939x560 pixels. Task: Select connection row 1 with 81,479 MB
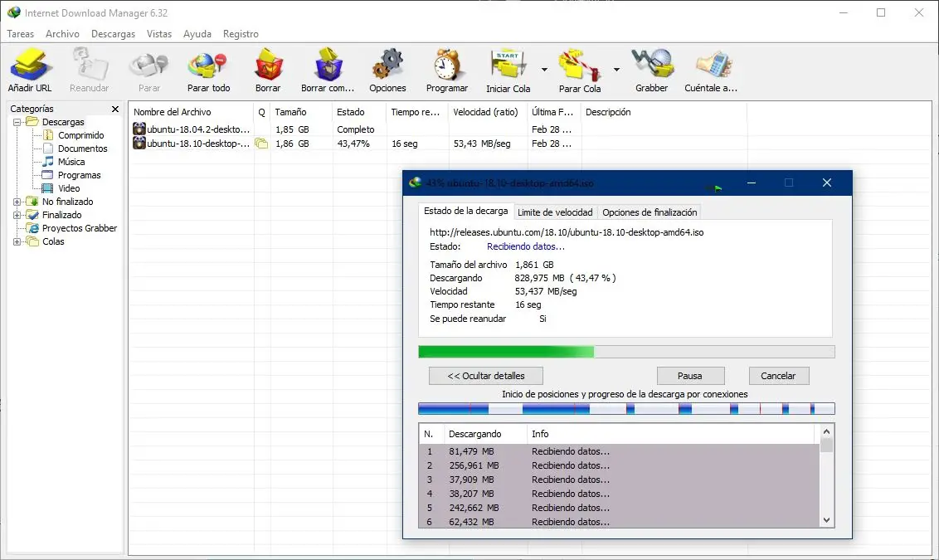(x=619, y=451)
